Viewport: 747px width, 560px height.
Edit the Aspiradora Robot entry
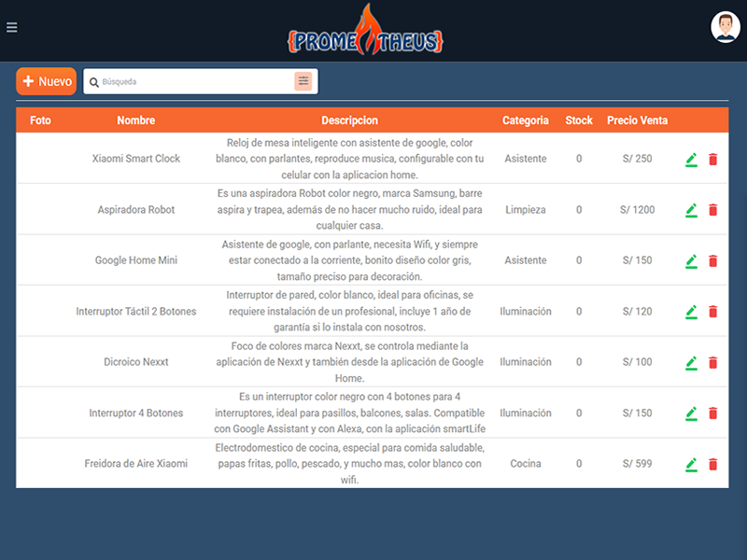(691, 210)
